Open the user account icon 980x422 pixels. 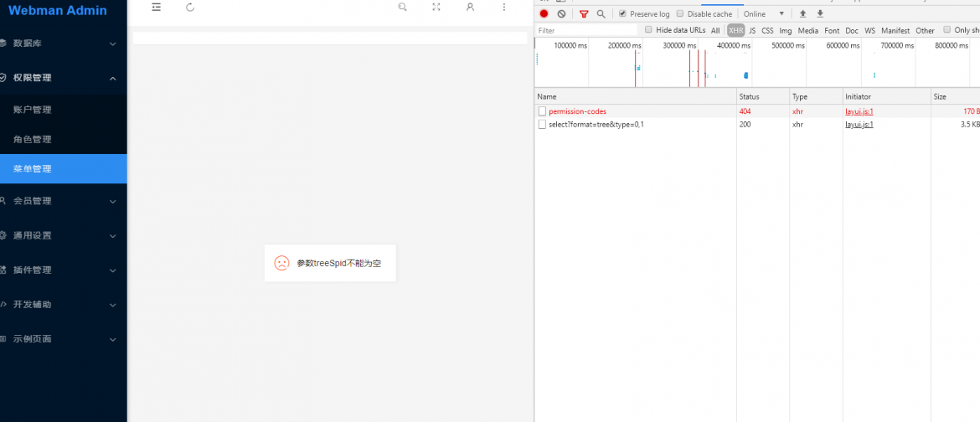coord(470,7)
